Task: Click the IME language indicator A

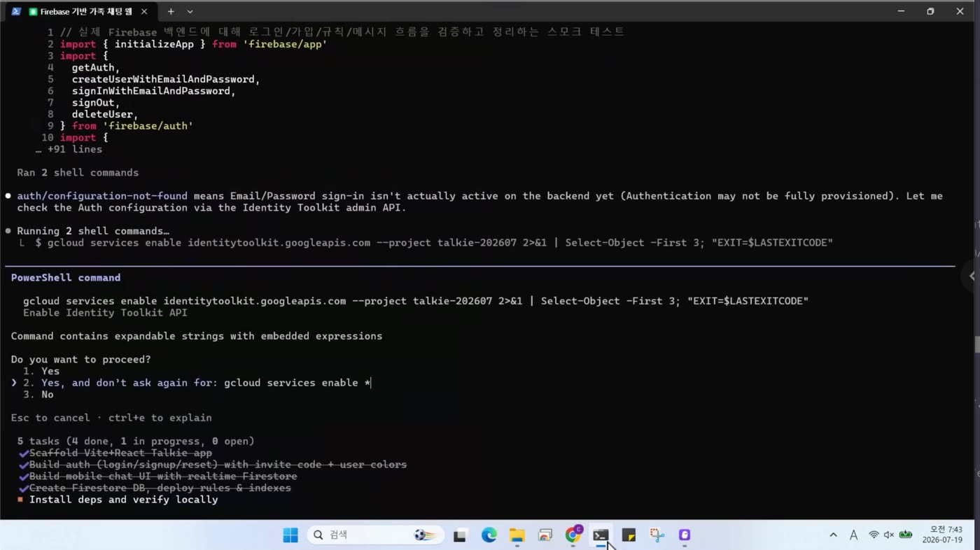Action: [853, 535]
